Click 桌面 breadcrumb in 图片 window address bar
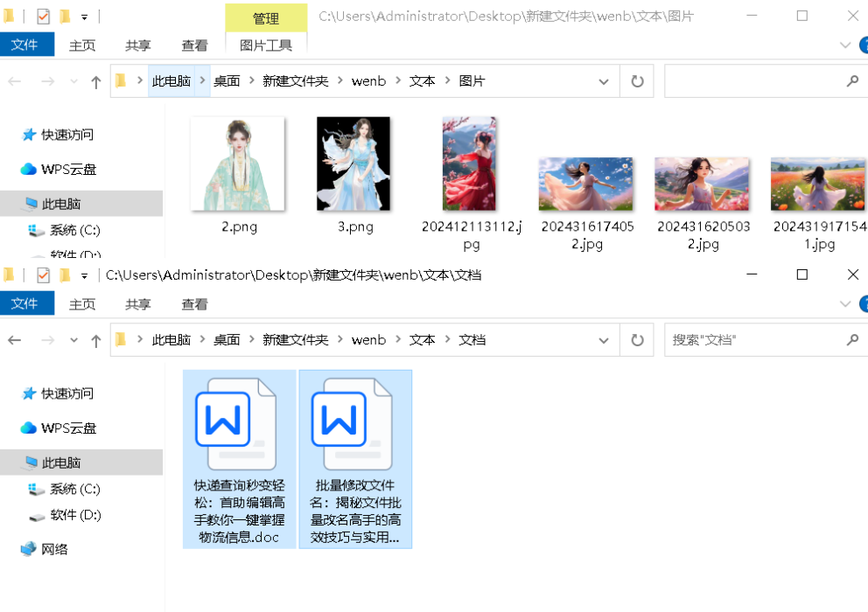 (227, 81)
